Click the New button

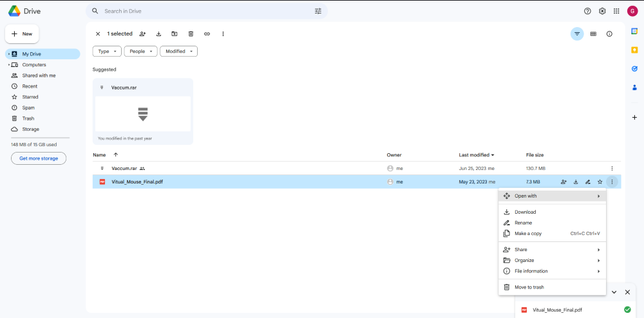point(22,34)
